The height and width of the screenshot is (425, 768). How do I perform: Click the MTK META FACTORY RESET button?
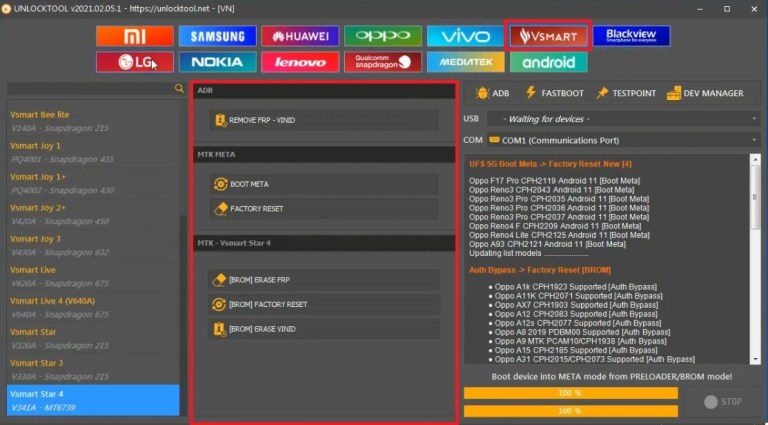click(x=324, y=209)
